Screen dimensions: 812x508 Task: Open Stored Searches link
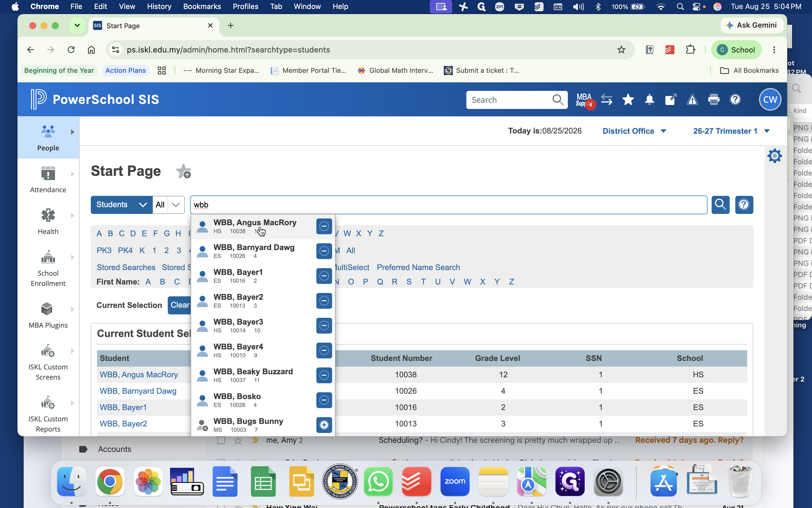click(126, 268)
